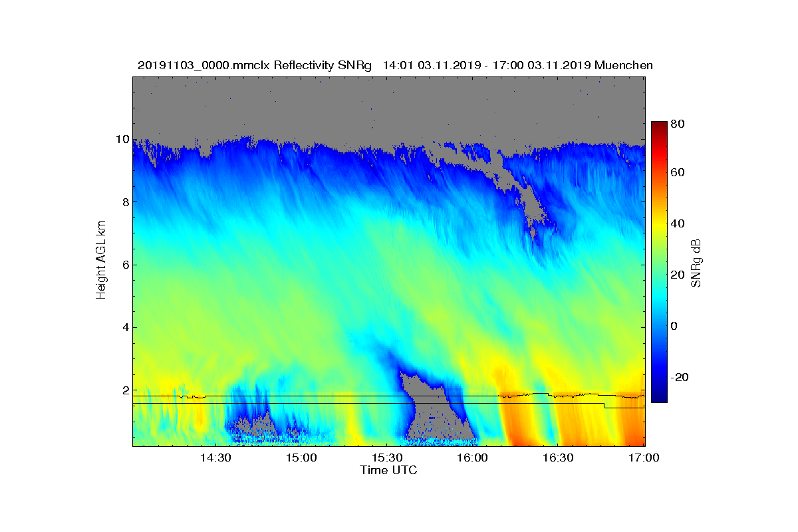Click the plot title text '20191103_0000.mmclx Reflectivity SNRg'
Screen dimensions: 798x532
254,65
